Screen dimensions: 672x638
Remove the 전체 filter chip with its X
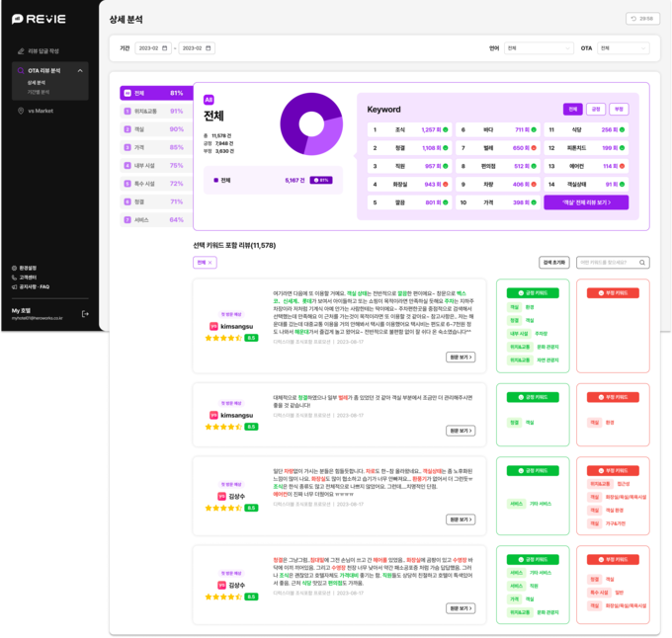pyautogui.click(x=210, y=263)
